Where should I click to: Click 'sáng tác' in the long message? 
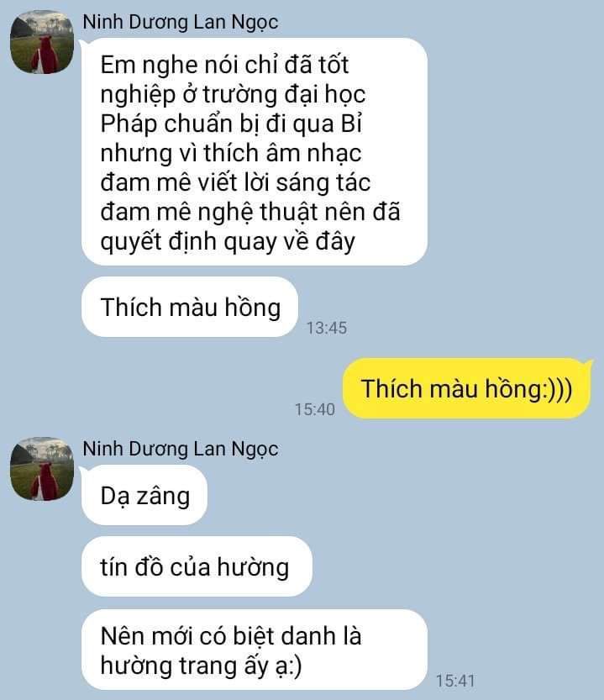(323, 182)
